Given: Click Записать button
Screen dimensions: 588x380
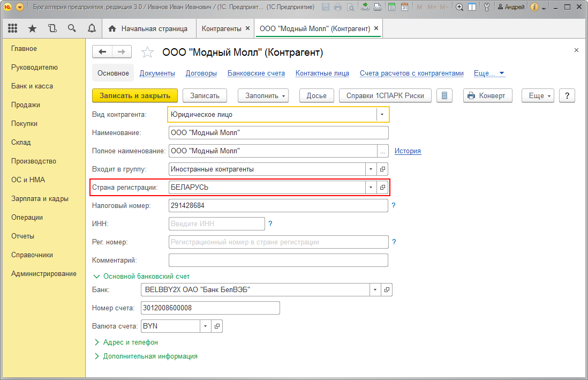Looking at the screenshot, I should pyautogui.click(x=205, y=96).
